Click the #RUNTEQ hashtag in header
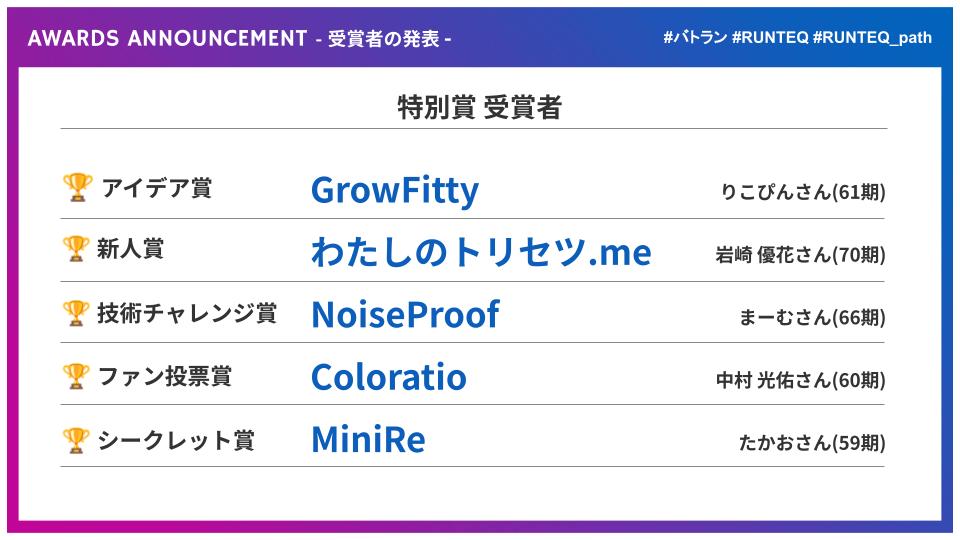This screenshot has height=540, width=960. coord(770,37)
